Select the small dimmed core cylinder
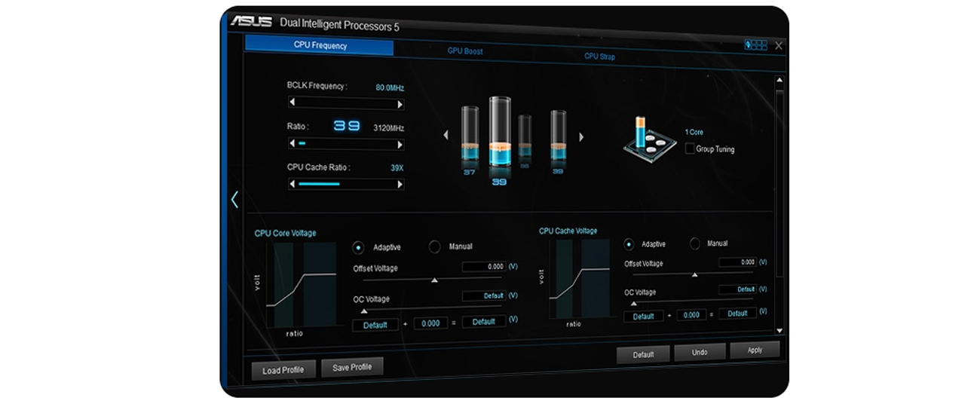Screen dimensions: 980x404 click(x=525, y=137)
